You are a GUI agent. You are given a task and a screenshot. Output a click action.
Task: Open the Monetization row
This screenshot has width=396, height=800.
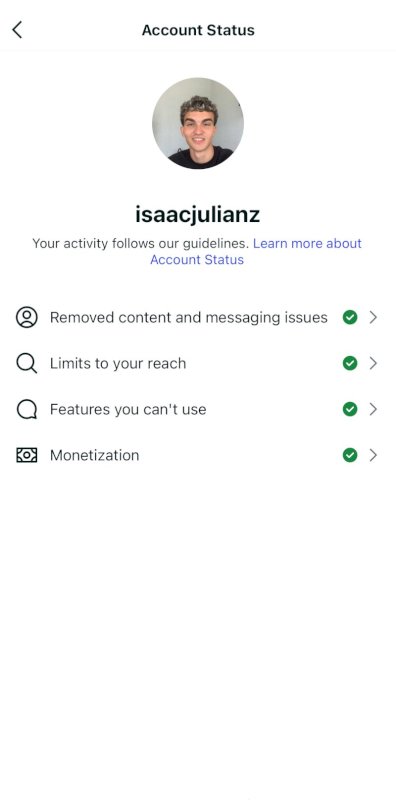[x=198, y=455]
